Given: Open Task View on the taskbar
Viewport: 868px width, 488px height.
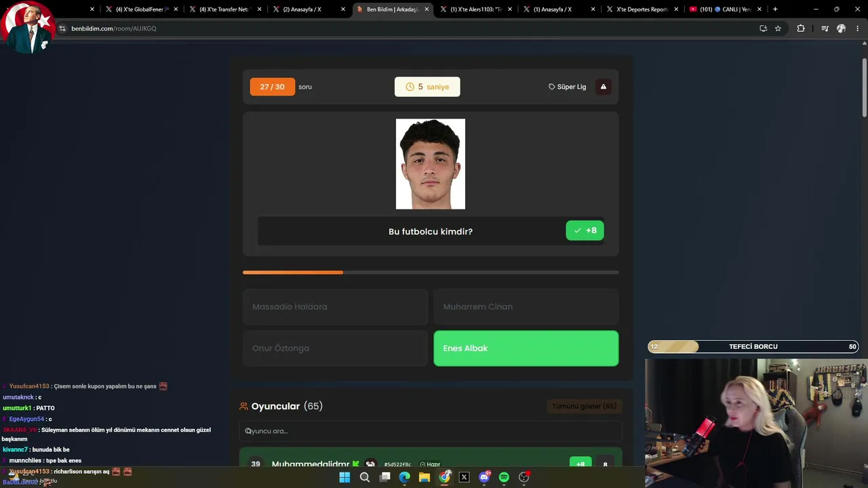Looking at the screenshot, I should coord(384,477).
